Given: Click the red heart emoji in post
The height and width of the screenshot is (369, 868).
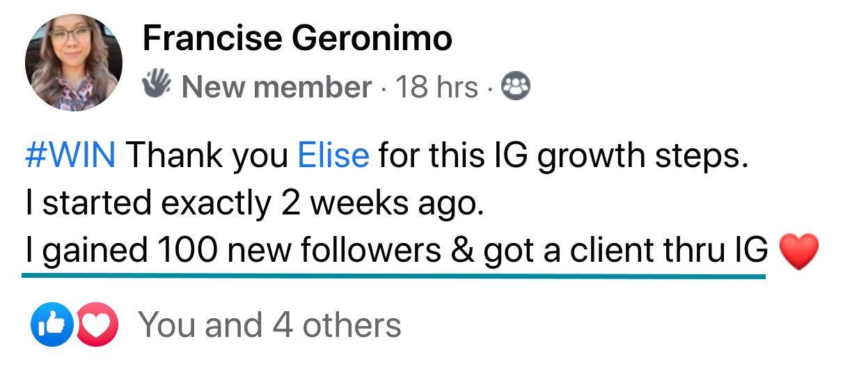Looking at the screenshot, I should point(799,252).
